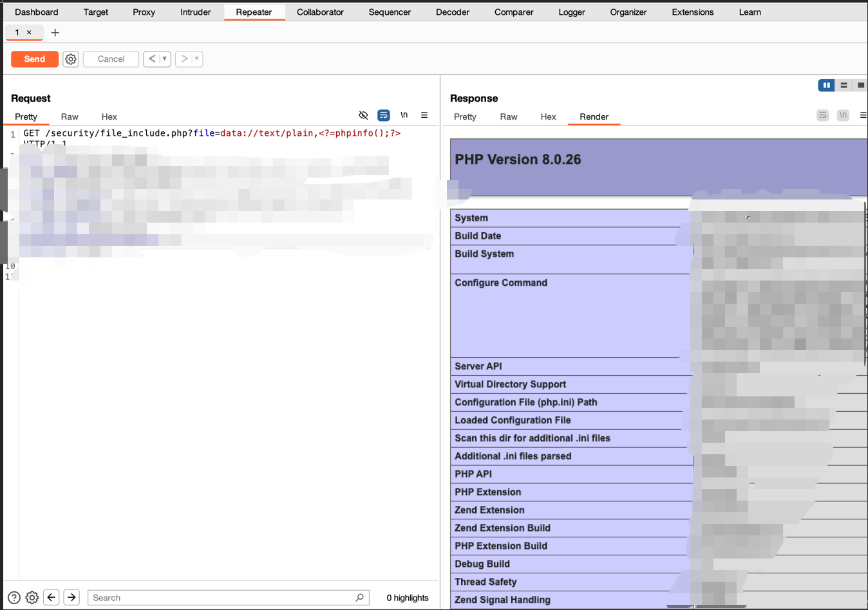Open the Comparer tab
Image resolution: width=868 pixels, height=610 pixels.
click(x=514, y=12)
